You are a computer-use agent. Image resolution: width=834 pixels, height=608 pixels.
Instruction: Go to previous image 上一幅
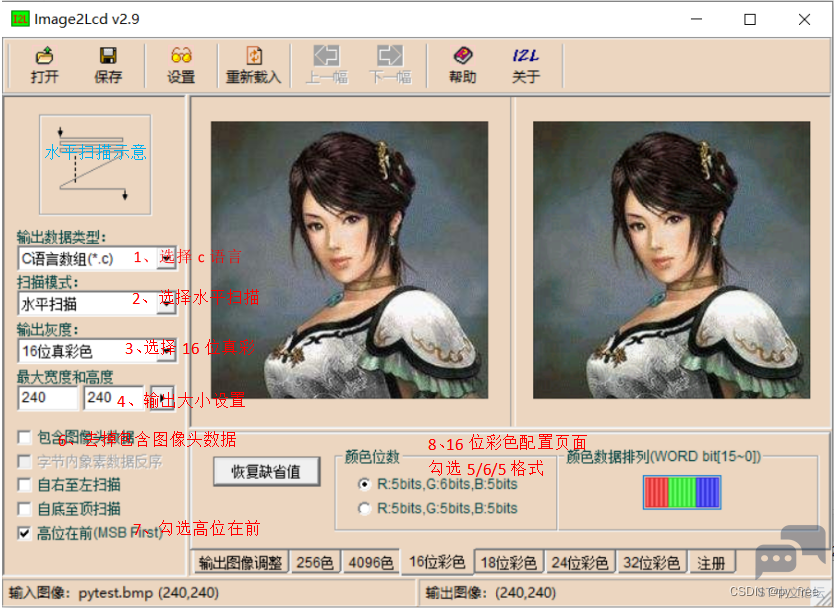(x=327, y=65)
